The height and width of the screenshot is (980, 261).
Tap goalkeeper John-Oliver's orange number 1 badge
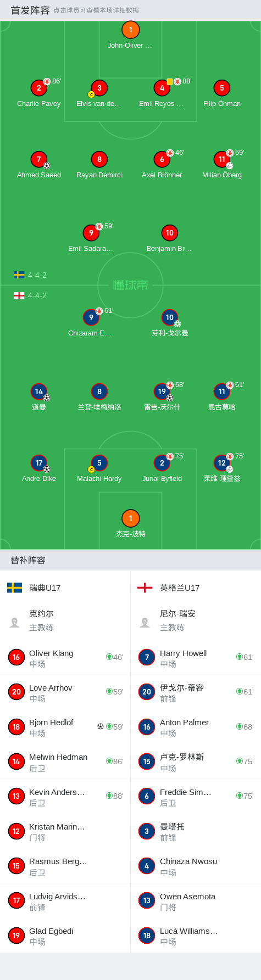pyautogui.click(x=130, y=30)
